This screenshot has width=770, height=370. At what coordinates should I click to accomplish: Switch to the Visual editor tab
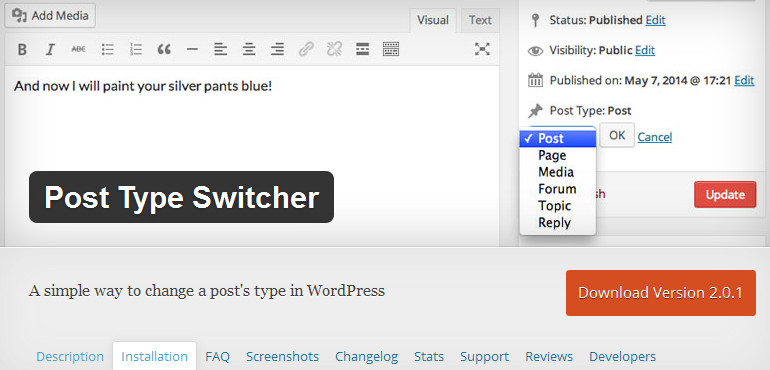(x=433, y=21)
